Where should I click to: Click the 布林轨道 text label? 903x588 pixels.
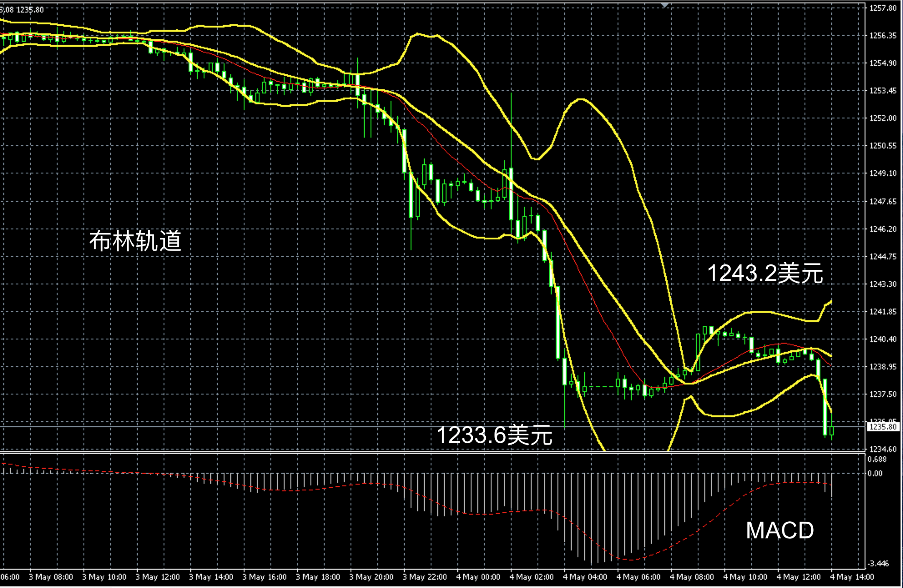[135, 241]
